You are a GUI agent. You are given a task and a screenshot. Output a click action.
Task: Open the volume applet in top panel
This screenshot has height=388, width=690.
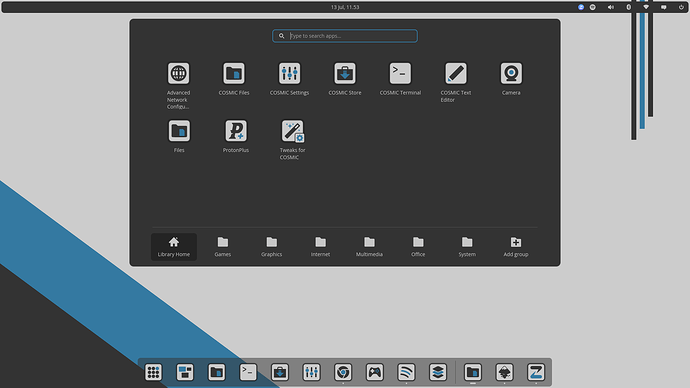tap(611, 7)
